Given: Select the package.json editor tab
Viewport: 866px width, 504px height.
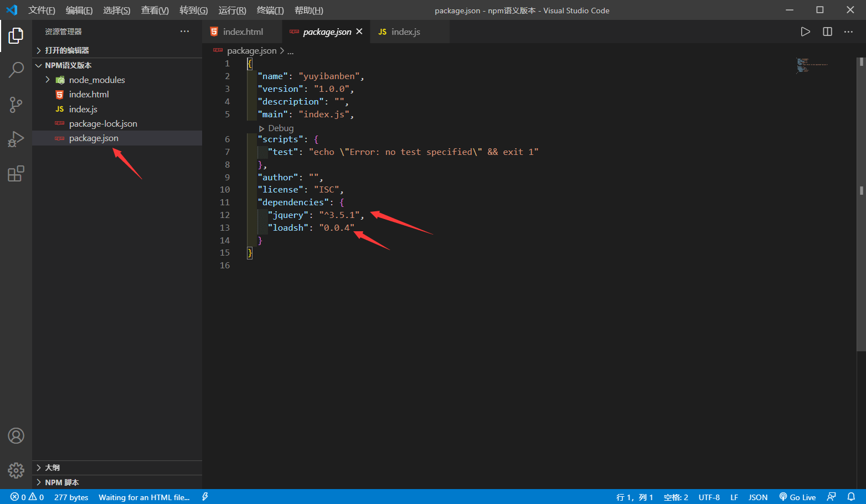Looking at the screenshot, I should point(327,32).
